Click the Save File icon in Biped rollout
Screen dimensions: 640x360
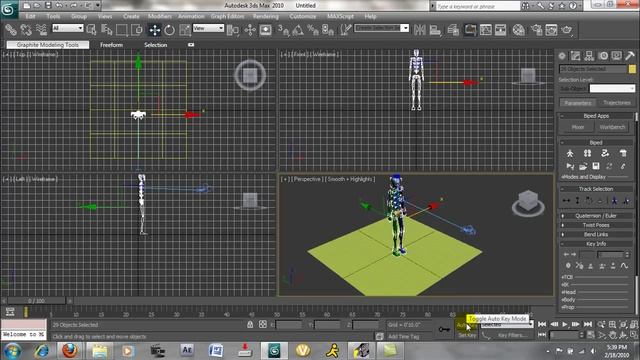click(x=596, y=166)
